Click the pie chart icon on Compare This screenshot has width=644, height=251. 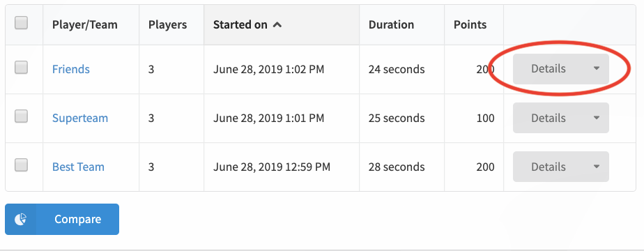[x=20, y=220]
